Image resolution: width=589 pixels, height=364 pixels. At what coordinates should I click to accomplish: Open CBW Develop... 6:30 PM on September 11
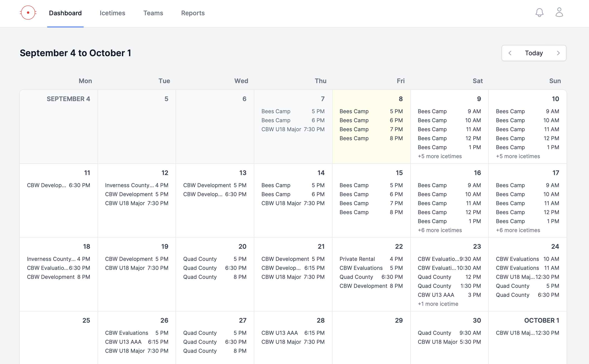coord(58,185)
